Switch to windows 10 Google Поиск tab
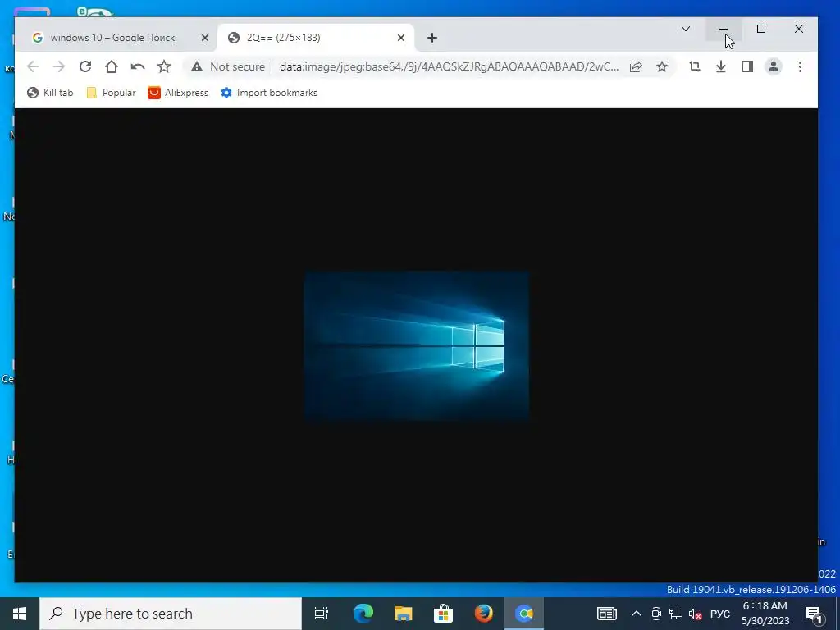 point(113,38)
